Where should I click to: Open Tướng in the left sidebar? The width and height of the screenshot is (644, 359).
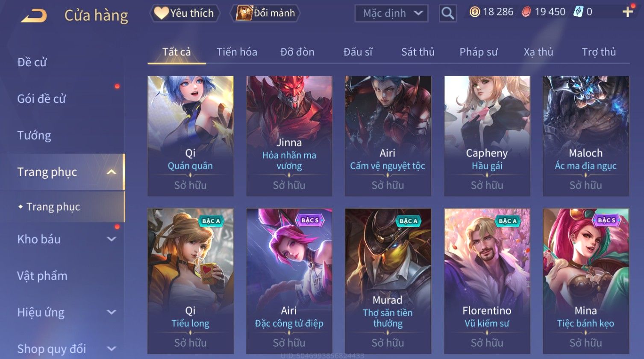(34, 136)
